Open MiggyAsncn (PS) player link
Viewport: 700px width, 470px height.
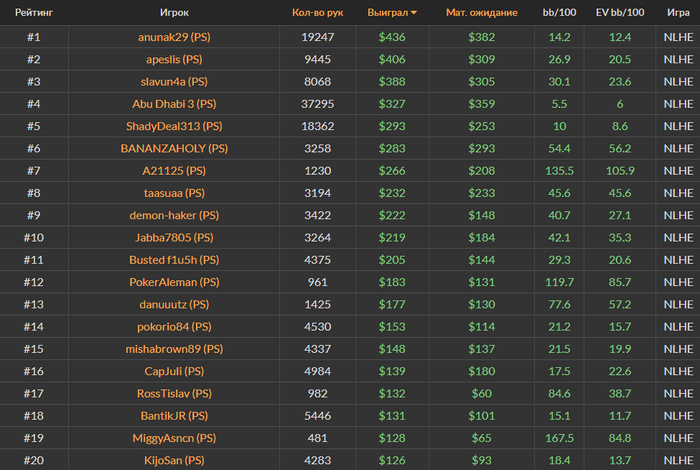(x=174, y=438)
